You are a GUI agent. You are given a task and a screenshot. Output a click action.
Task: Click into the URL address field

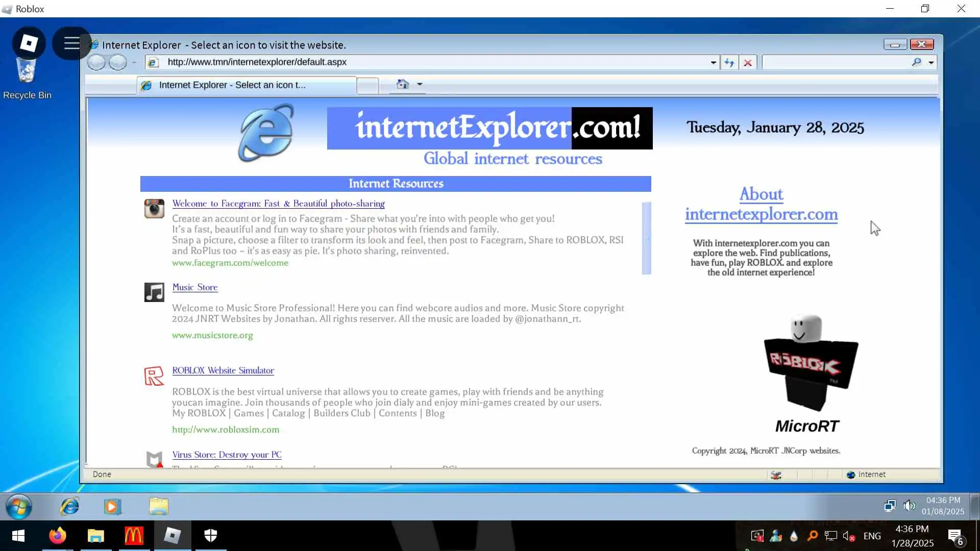pyautogui.click(x=434, y=62)
